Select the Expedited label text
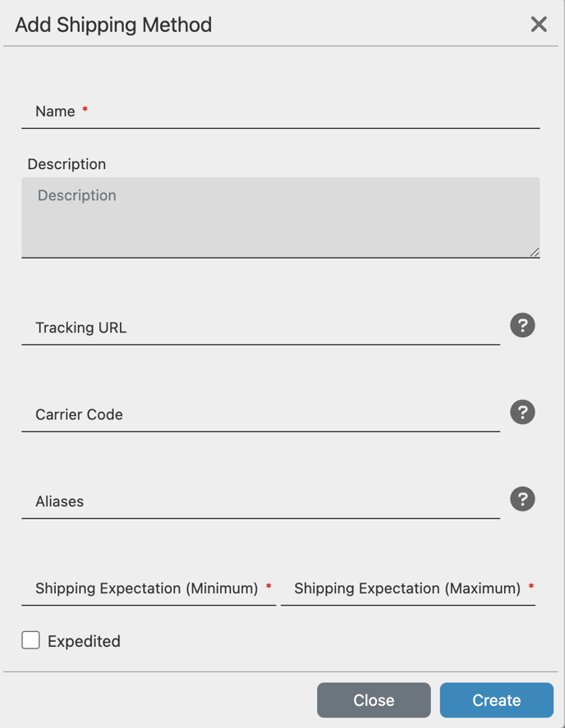Viewport: 565px width, 728px height. (84, 641)
